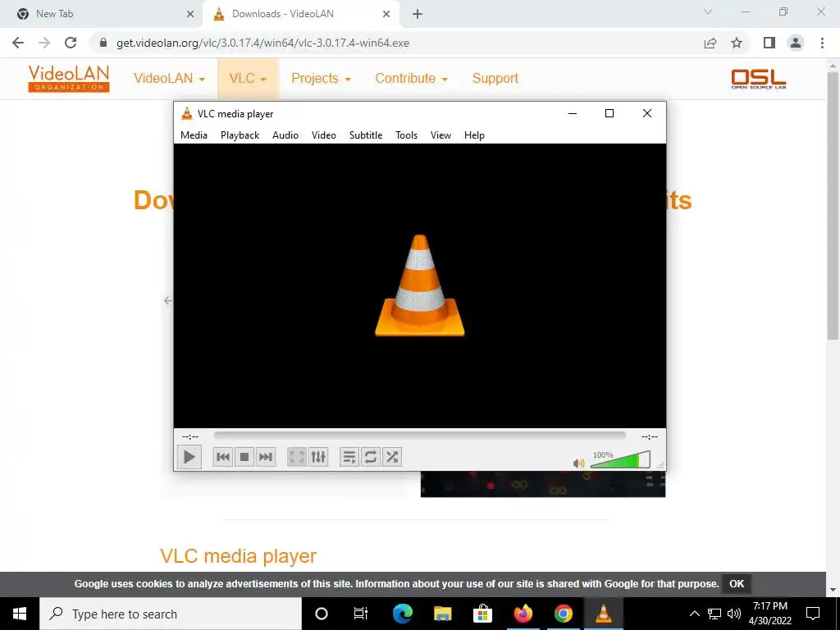Open VLC Subtitle menu
Screen dimensions: 840x630
[x=366, y=135]
